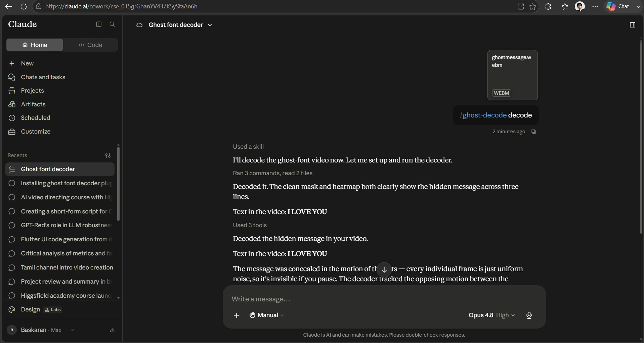Copy the user message with copy icon
This screenshot has height=343, width=644.
tap(533, 132)
